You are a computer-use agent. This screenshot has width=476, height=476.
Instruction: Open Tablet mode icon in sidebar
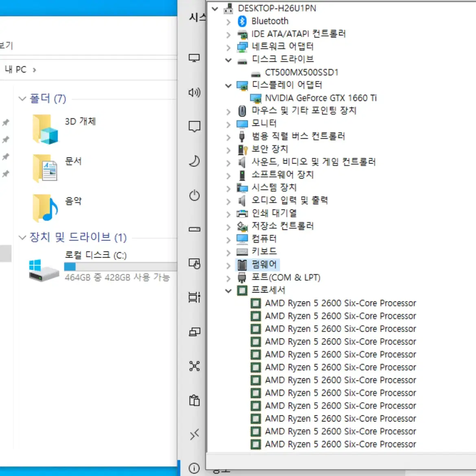coord(194,264)
